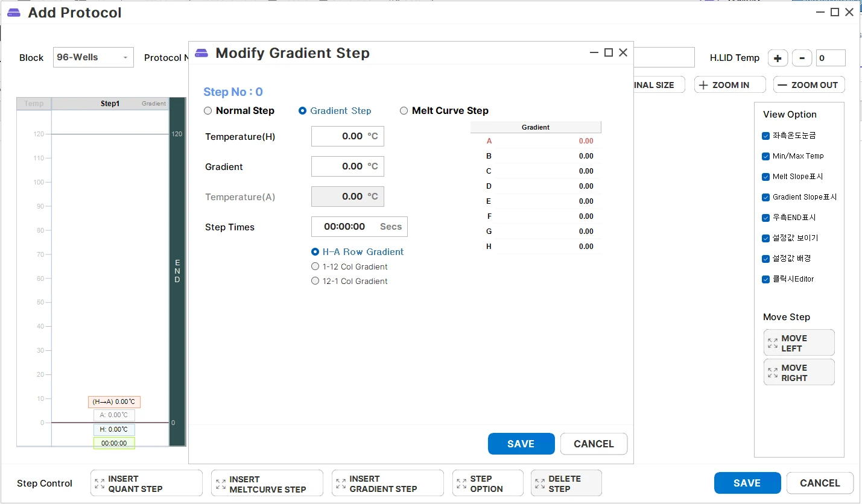Click the plus icon in ZOOM IN button
The width and height of the screenshot is (862, 504).
click(703, 85)
